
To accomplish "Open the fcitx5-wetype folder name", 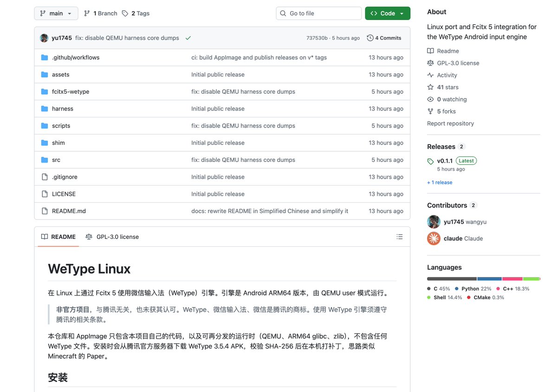I will click(71, 92).
